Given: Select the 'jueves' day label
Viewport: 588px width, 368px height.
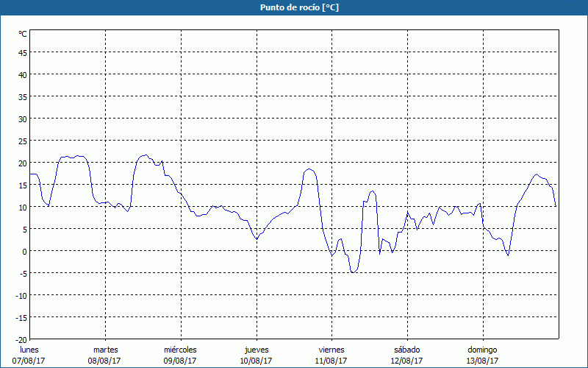Looking at the screenshot, I should 256,350.
